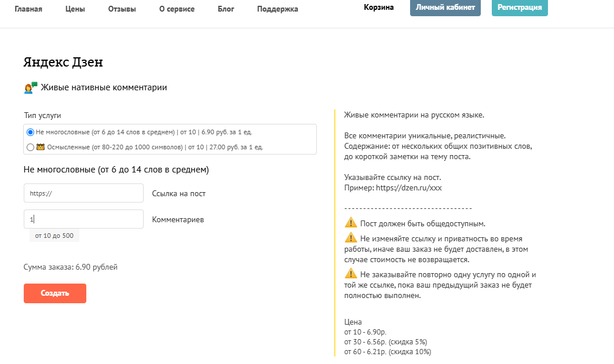The image size is (614, 364).
Task: Click the live comments avatar icon
Action: (x=30, y=88)
